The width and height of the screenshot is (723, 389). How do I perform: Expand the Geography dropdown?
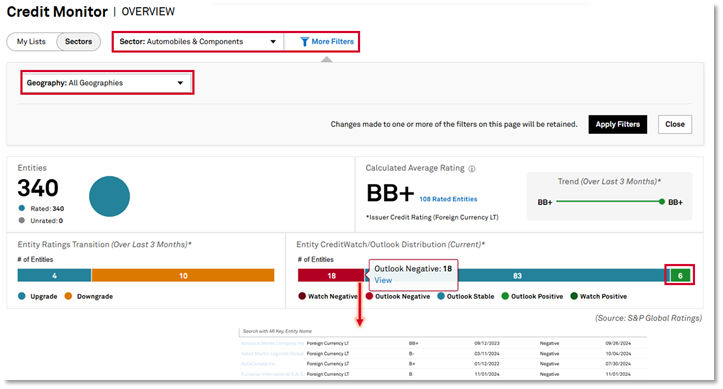(x=107, y=83)
